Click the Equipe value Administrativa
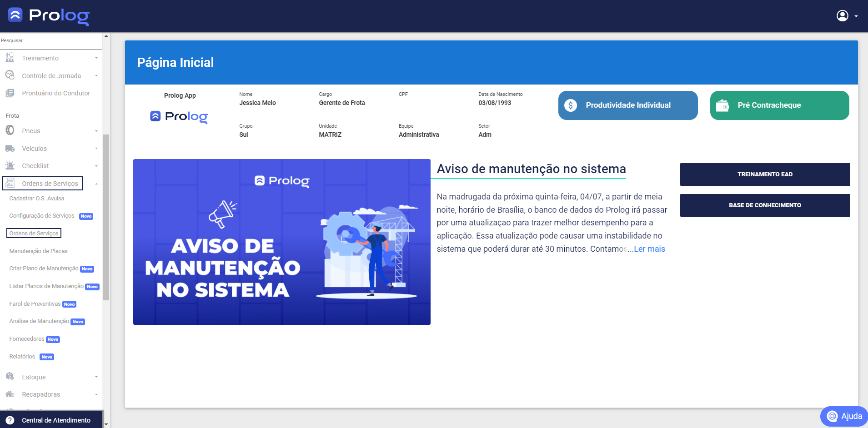Viewport: 868px width, 428px height. (419, 134)
